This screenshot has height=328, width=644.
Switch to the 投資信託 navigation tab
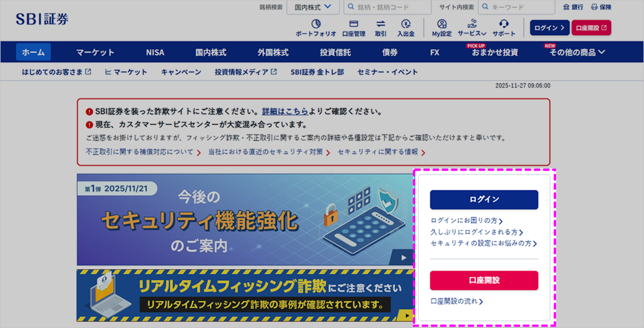[335, 52]
